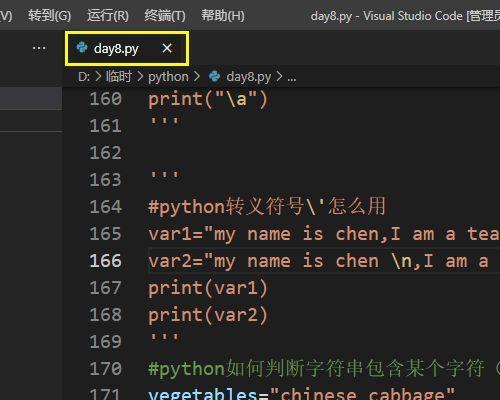Select the highlighted row in the left sidebar

(x=31, y=99)
